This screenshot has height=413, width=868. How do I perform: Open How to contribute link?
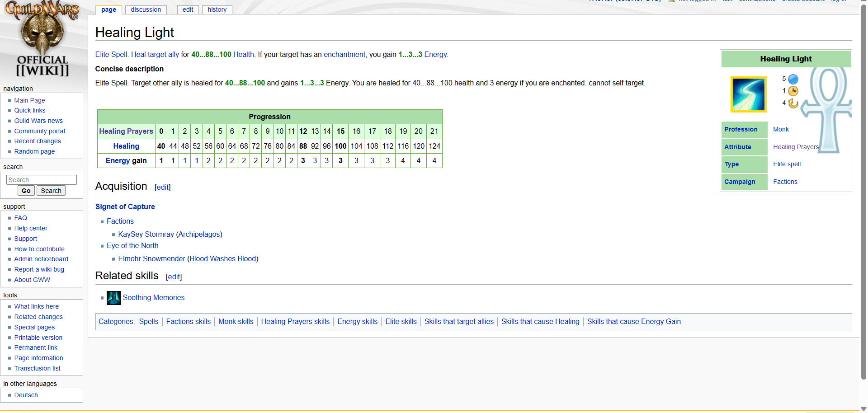[x=39, y=249]
